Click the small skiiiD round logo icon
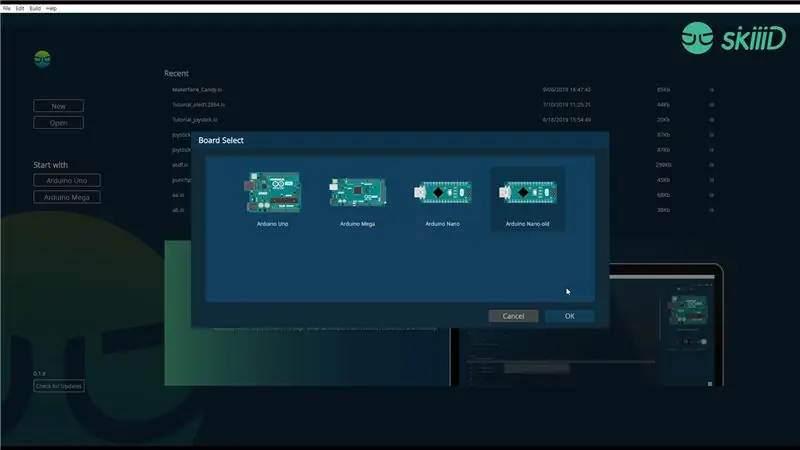 (42, 59)
